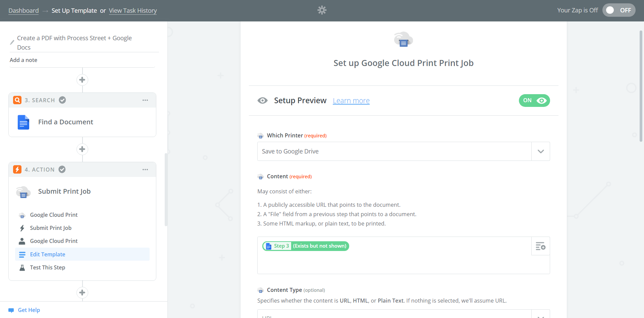
Task: Select Test This Step in step menu
Action: pyautogui.click(x=48, y=267)
